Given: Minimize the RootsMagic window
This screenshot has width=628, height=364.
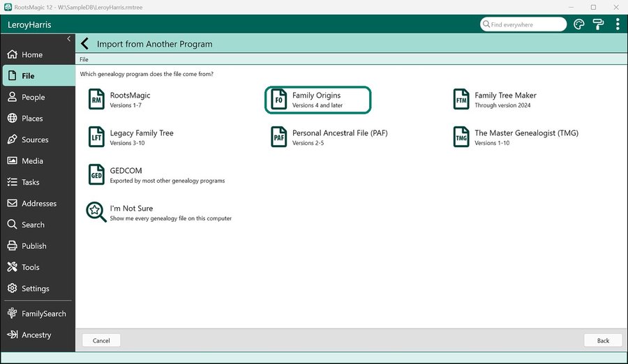Looking at the screenshot, I should coord(571,7).
